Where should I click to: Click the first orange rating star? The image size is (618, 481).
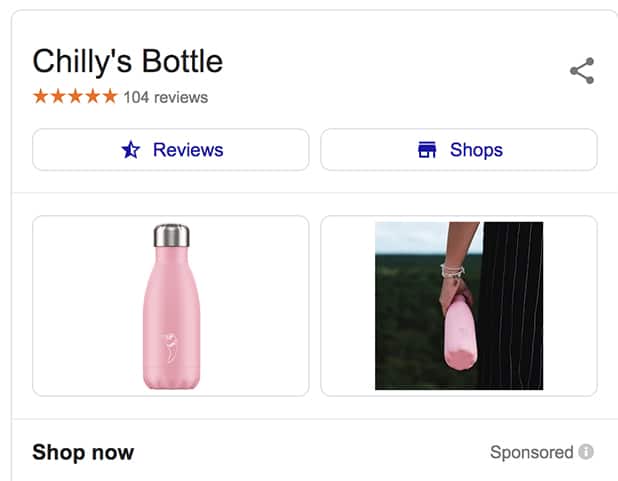40,97
